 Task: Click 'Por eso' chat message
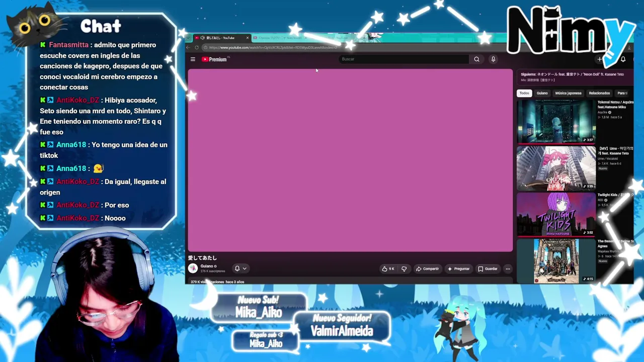click(x=117, y=205)
